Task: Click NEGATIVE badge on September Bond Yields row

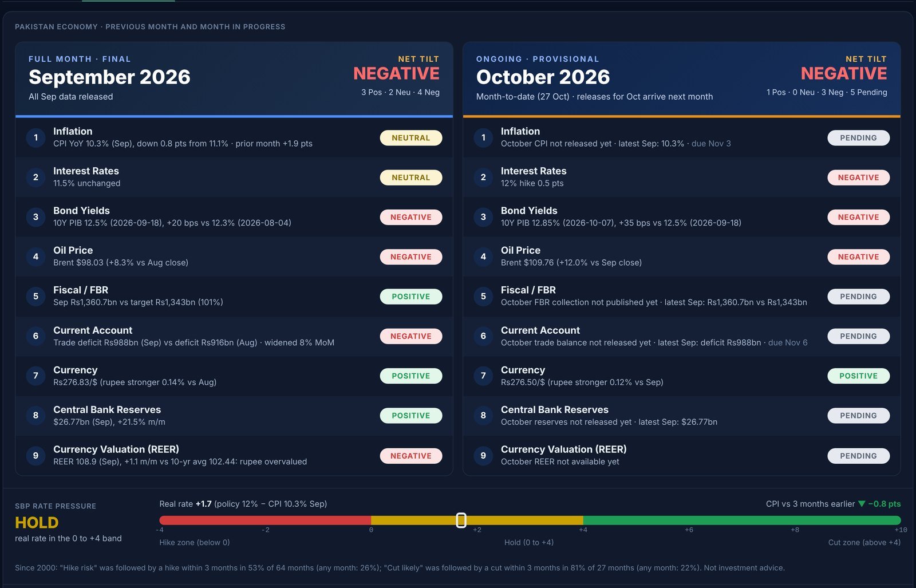Action: point(411,217)
